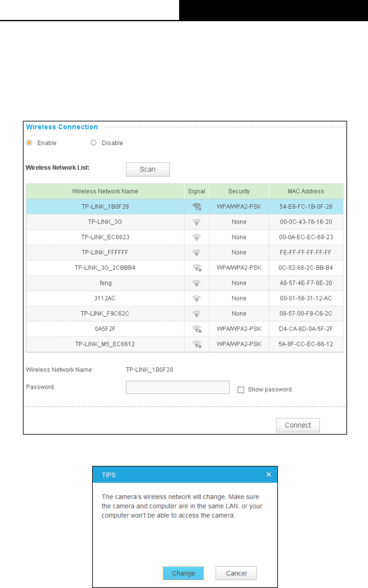Click MAC address 00-0C-43-76-16-20
368x588 pixels.
coord(306,222)
